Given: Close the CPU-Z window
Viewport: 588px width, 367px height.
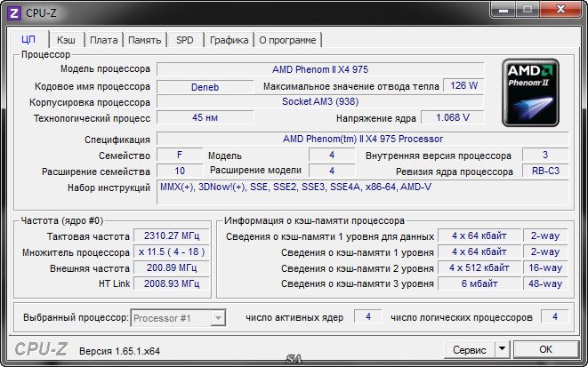Looking at the screenshot, I should click(x=561, y=10).
